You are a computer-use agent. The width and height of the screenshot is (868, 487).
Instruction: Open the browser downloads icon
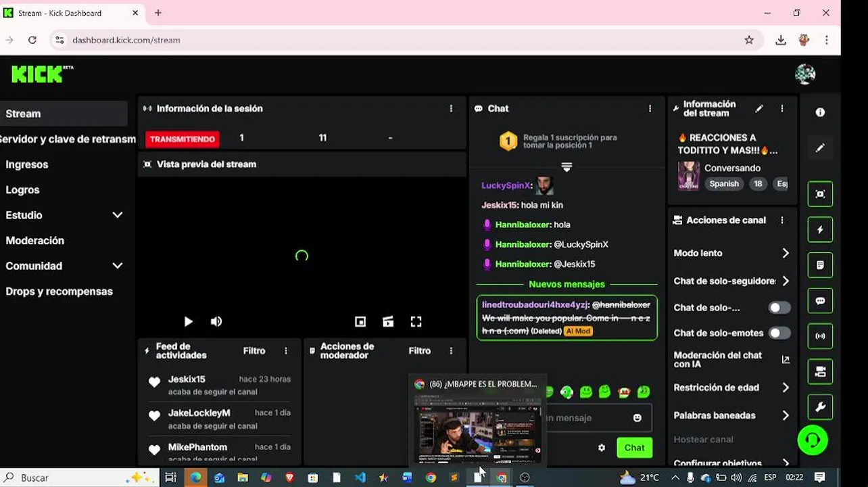click(781, 40)
